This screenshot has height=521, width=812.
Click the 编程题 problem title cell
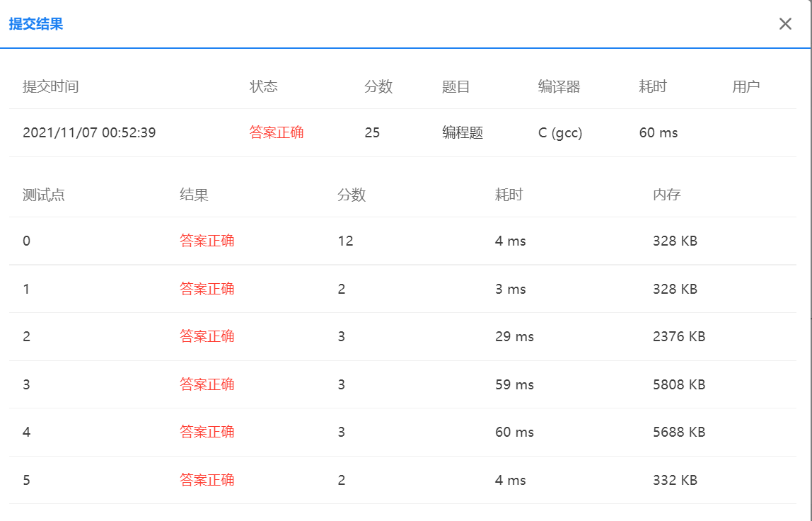tap(461, 133)
